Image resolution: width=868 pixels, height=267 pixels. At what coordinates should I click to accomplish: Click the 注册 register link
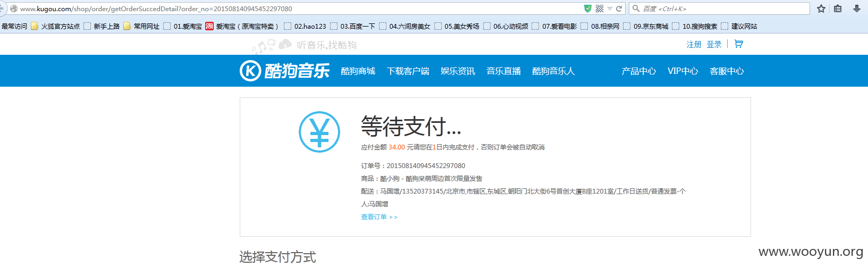pyautogui.click(x=694, y=45)
